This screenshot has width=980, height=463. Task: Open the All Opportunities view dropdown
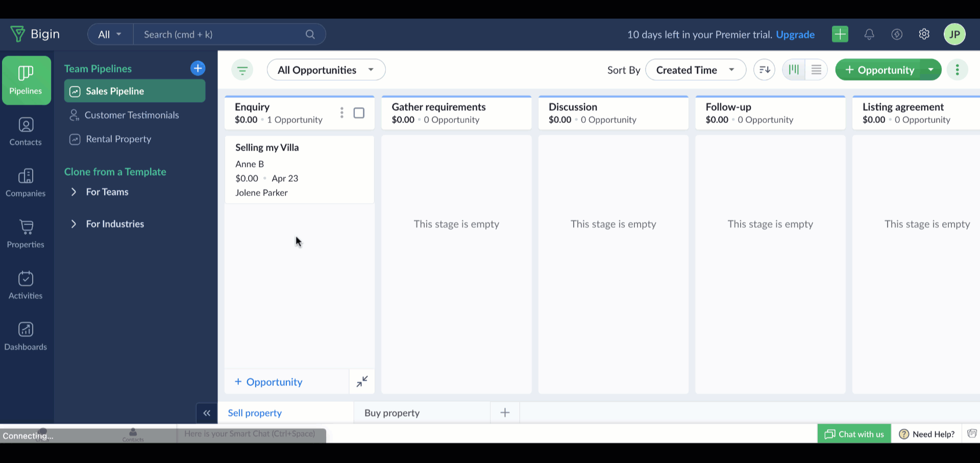326,70
